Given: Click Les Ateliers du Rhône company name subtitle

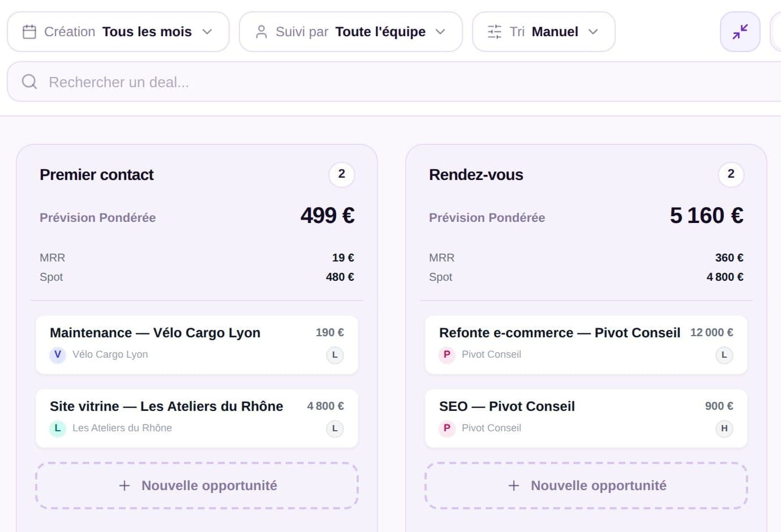Looking at the screenshot, I should tap(122, 428).
